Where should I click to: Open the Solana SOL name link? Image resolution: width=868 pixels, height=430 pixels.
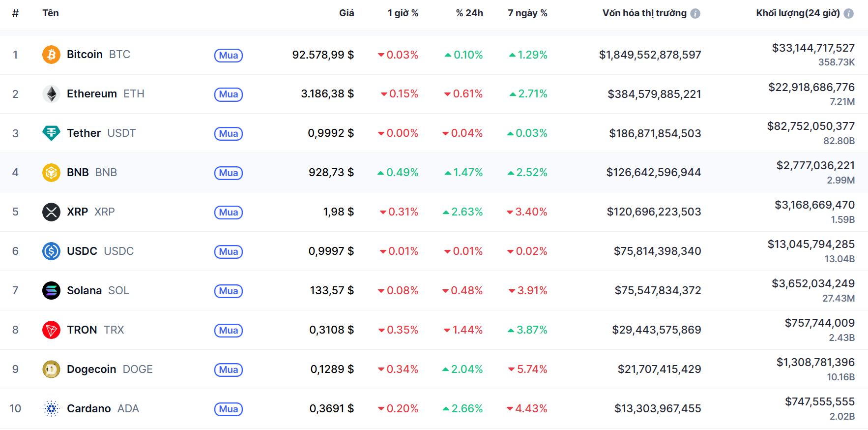(x=98, y=291)
